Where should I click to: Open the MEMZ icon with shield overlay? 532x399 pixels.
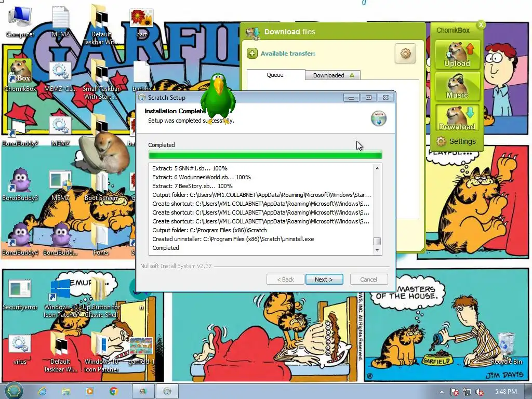60,185
